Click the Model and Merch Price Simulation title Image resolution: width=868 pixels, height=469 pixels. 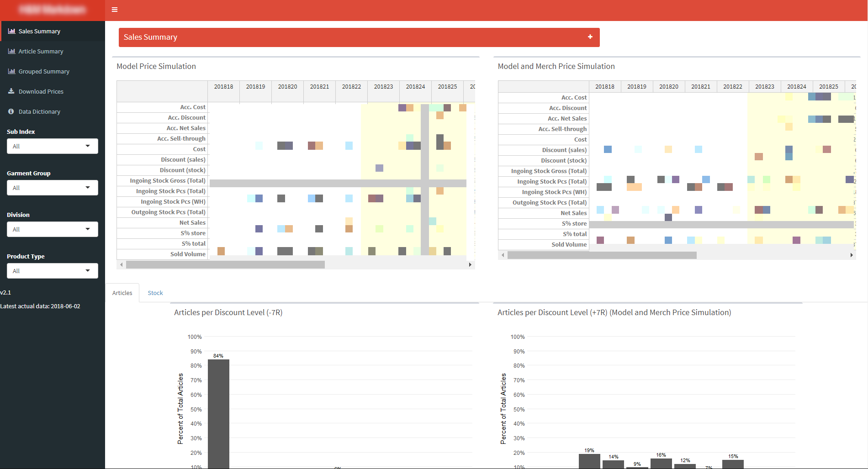tap(556, 66)
